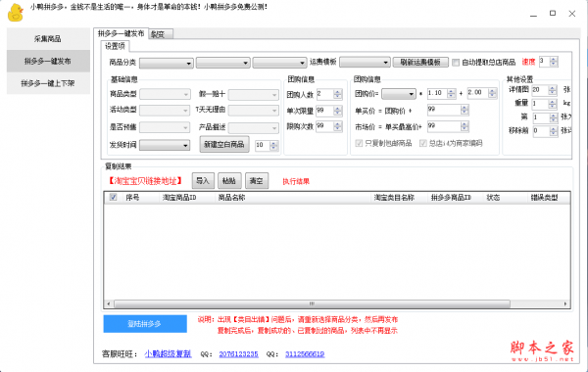Select 拼多多一键发布 in the left sidebar

[x=48, y=61]
